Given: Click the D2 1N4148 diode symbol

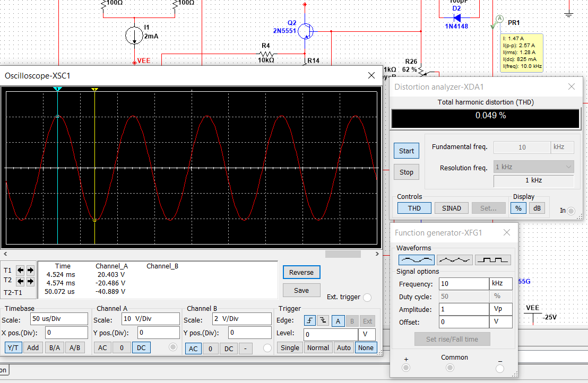Looking at the screenshot, I should tap(457, 18).
